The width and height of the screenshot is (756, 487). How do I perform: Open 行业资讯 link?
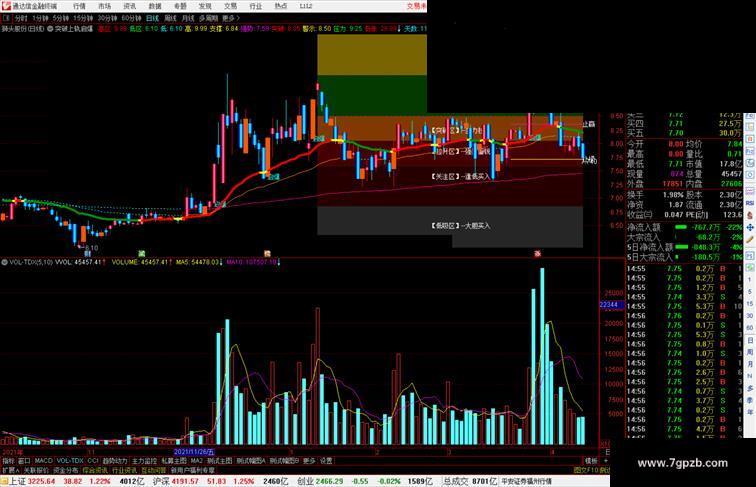pyautogui.click(x=124, y=470)
